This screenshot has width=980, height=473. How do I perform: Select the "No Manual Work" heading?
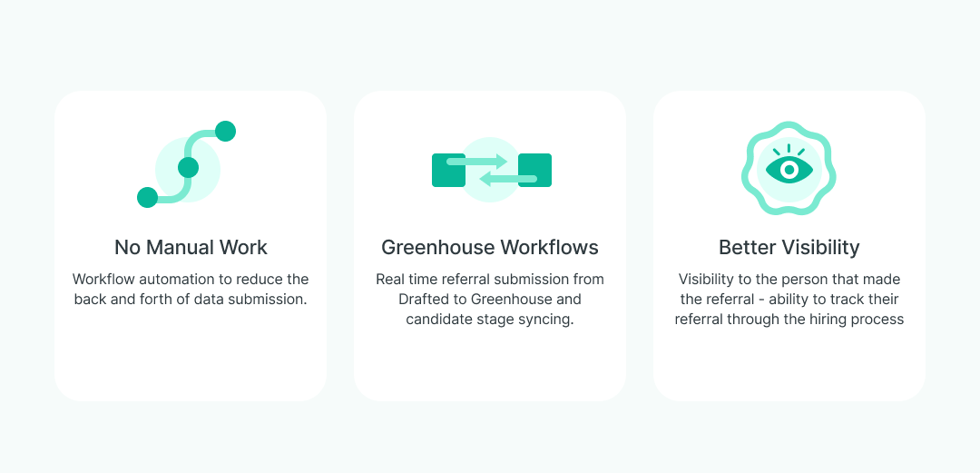[191, 247]
